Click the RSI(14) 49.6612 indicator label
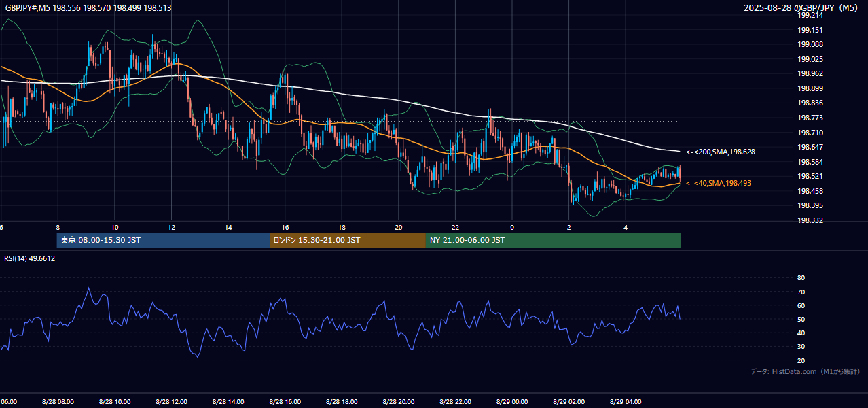This screenshot has width=868, height=408. (30, 258)
